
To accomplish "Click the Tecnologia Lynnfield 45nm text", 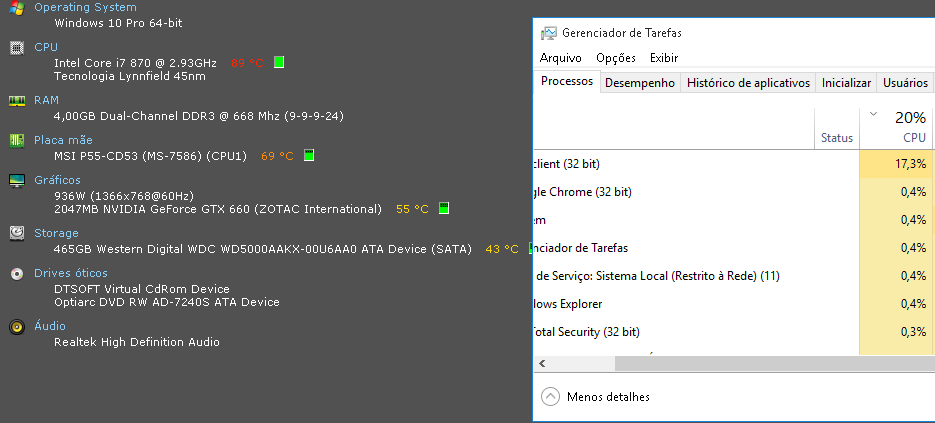I will pos(130,76).
